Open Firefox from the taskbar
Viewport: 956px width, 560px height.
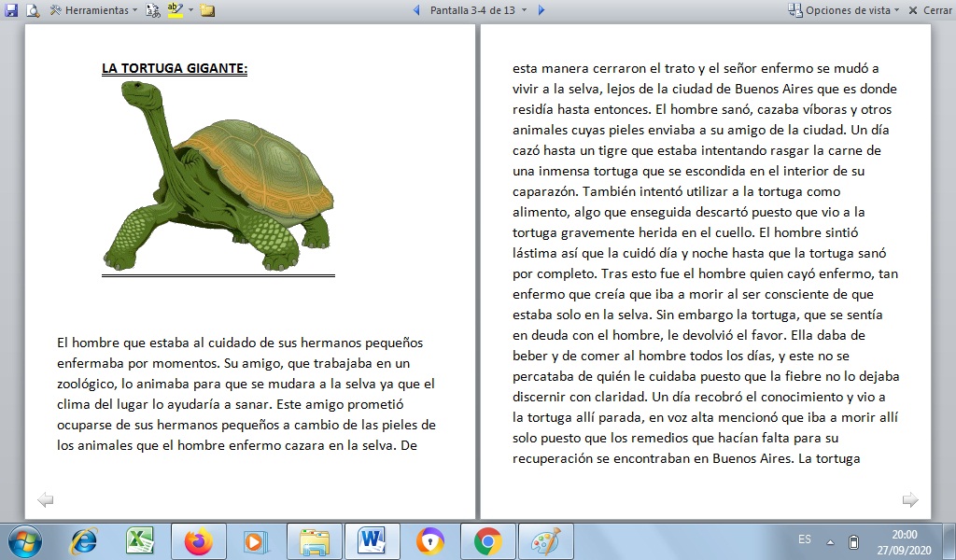[199, 541]
